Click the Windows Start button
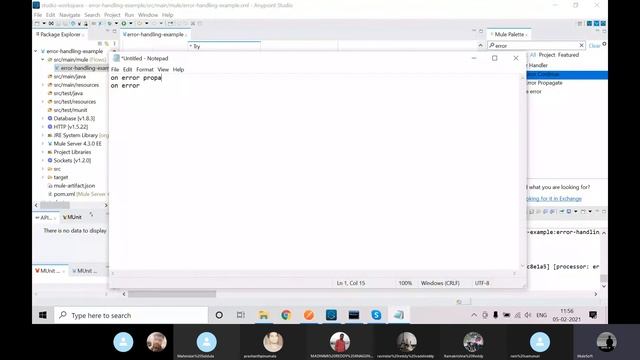 (x=43, y=315)
